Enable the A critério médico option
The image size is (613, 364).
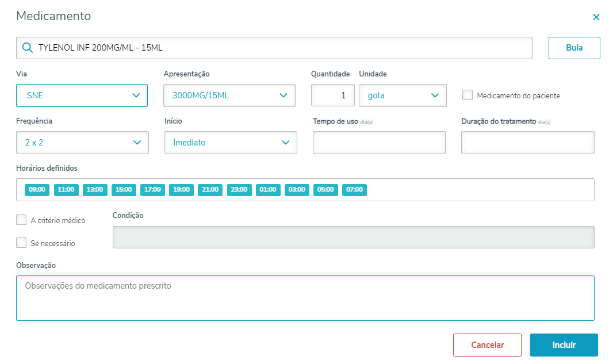click(x=21, y=220)
